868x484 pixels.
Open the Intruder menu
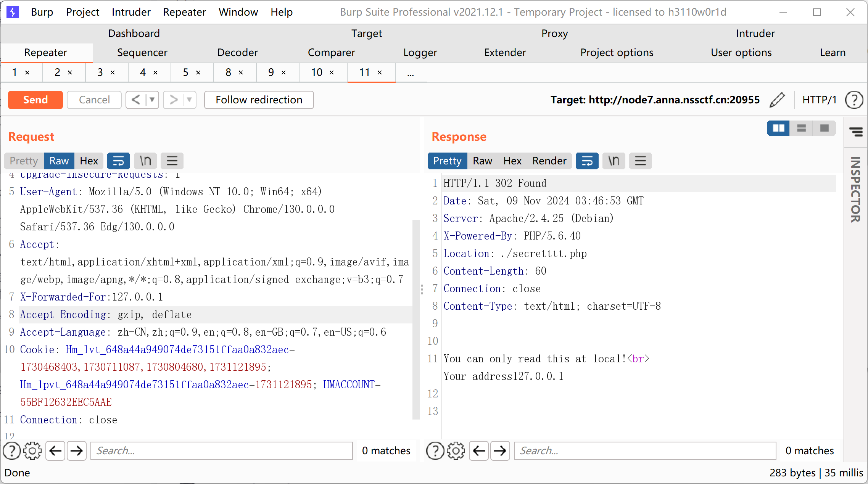131,12
